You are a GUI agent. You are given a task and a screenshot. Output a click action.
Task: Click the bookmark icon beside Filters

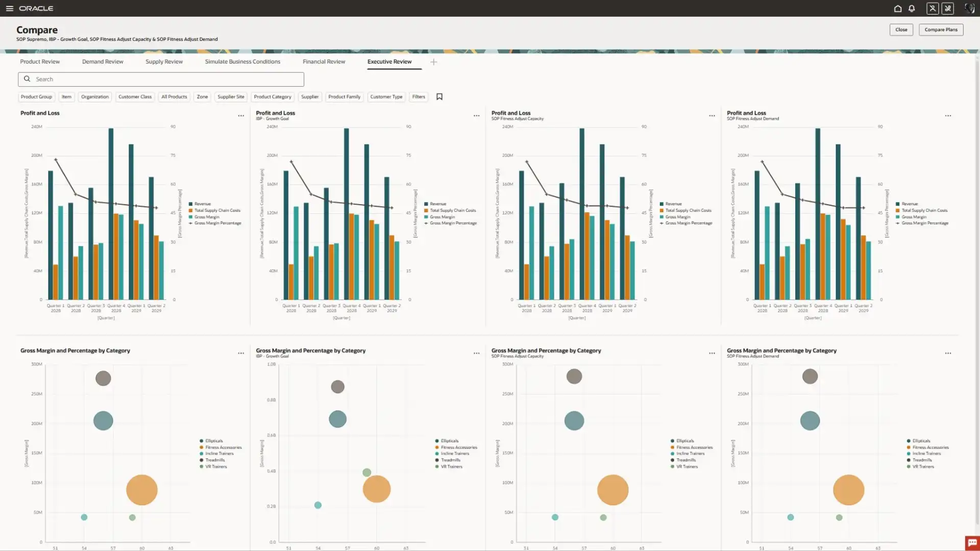pyautogui.click(x=439, y=97)
